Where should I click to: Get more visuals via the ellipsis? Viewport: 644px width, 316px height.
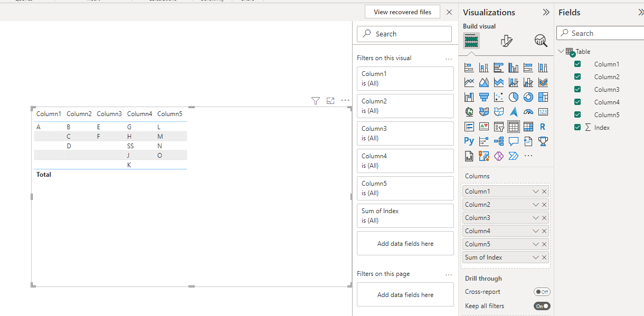528,156
